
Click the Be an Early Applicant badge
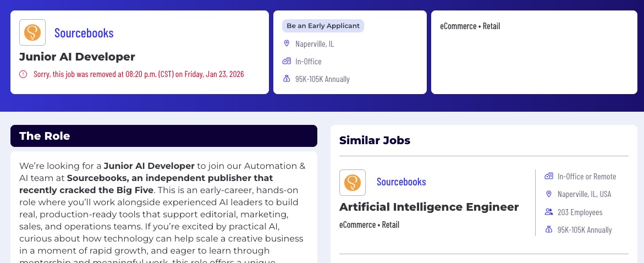323,26
